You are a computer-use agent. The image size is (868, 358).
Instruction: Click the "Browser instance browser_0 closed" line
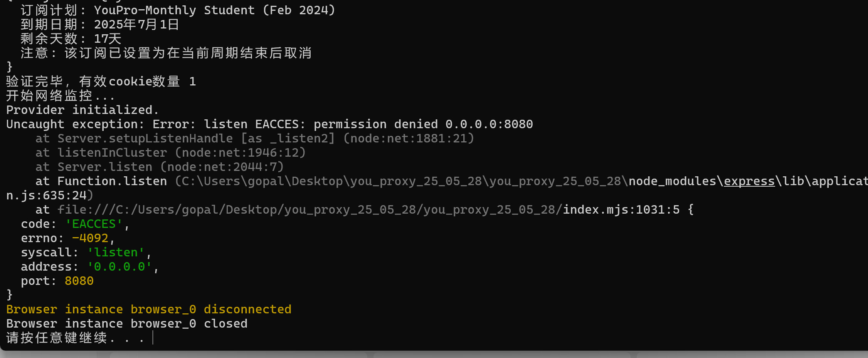point(127,324)
